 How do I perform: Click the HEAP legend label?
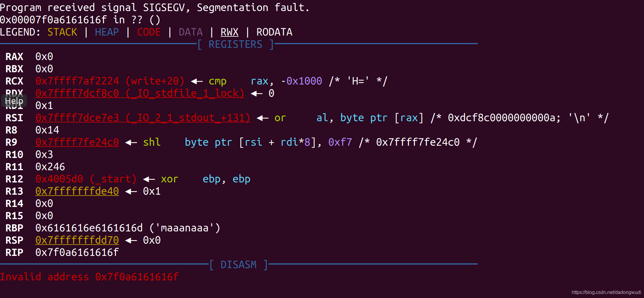point(107,32)
